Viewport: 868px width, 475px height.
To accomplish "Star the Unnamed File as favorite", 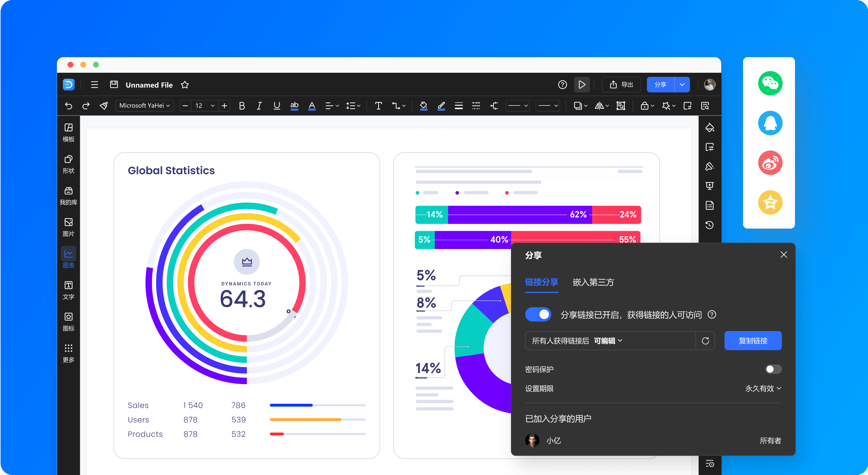I will pos(185,85).
